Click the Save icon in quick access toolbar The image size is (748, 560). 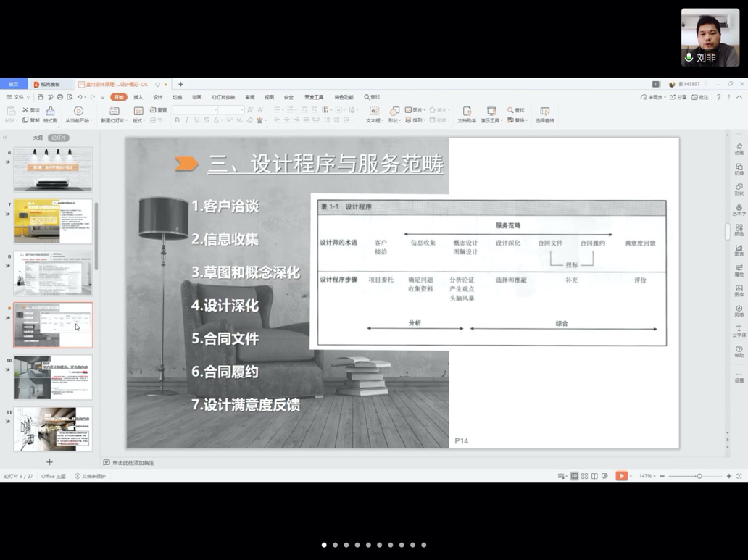(41, 97)
